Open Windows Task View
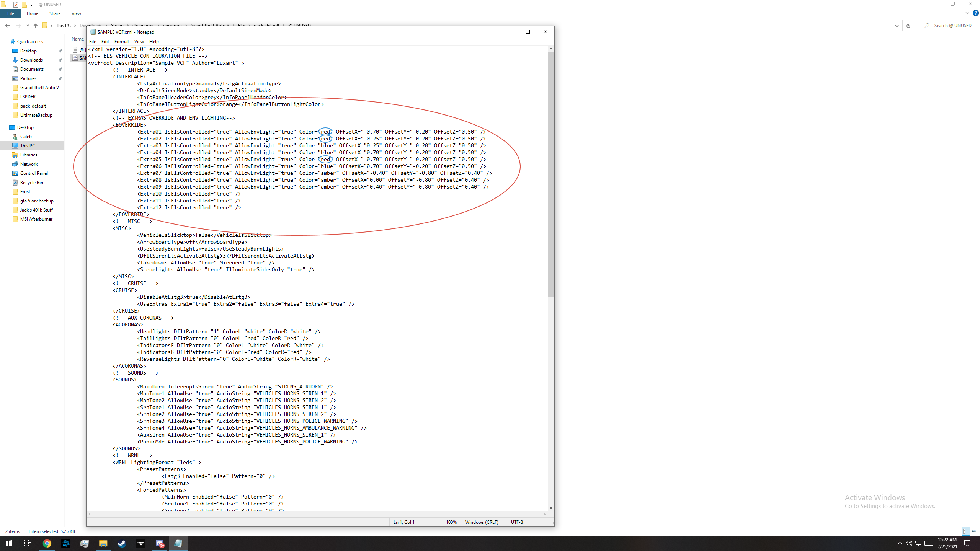The height and width of the screenshot is (551, 980). (x=28, y=543)
